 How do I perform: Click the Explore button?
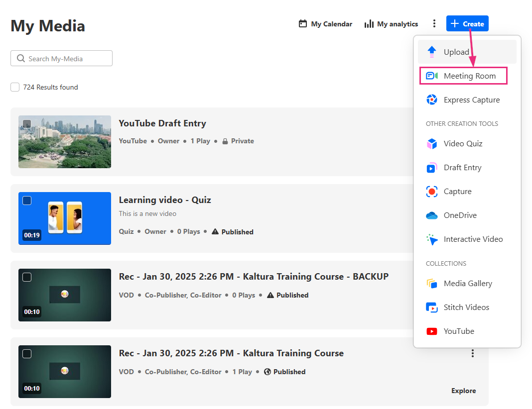463,391
